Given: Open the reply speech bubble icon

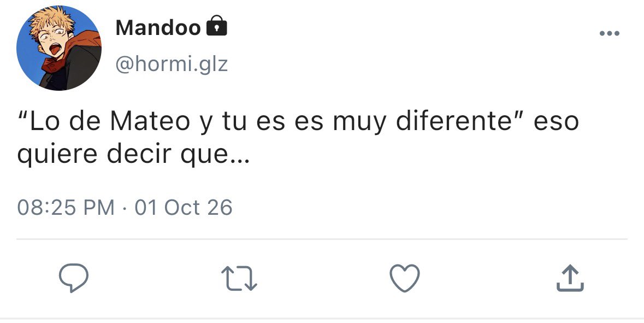Looking at the screenshot, I should pos(74,278).
